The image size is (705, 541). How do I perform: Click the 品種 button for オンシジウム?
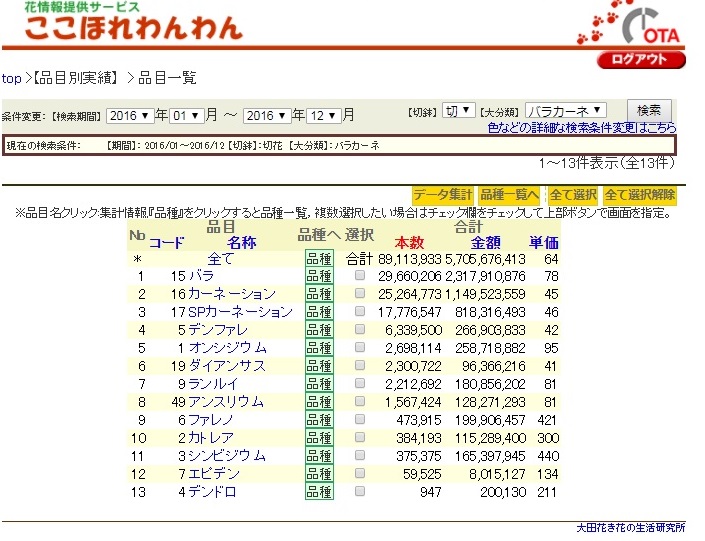coord(319,348)
